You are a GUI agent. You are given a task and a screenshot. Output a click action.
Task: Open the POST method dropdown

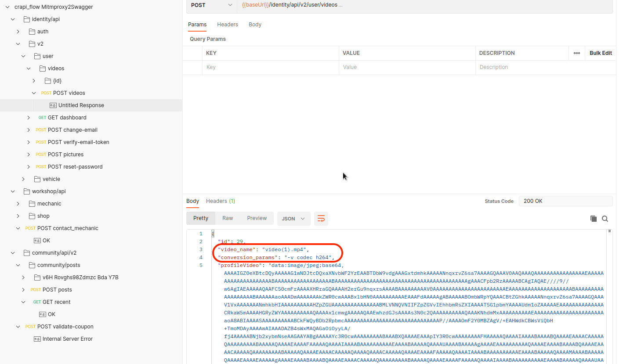(211, 5)
